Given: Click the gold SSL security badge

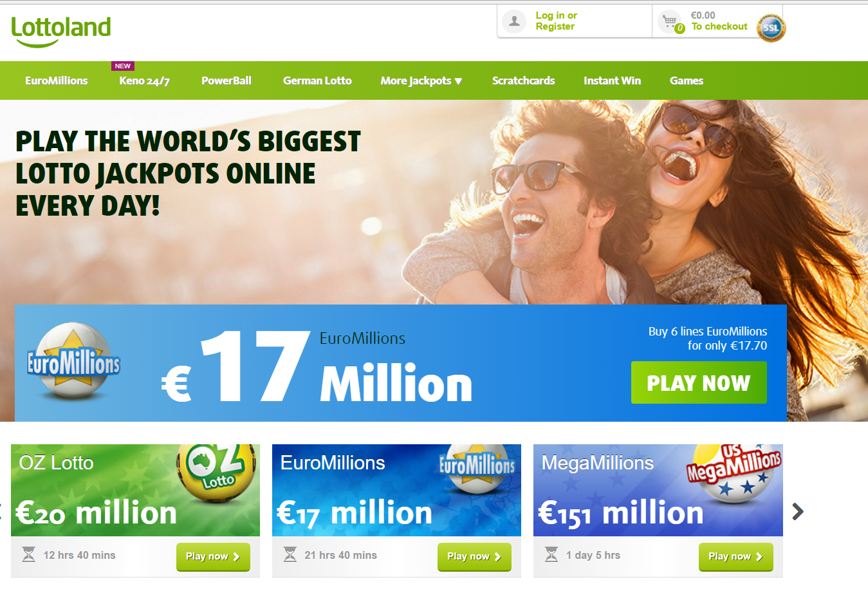Looking at the screenshot, I should [x=771, y=28].
